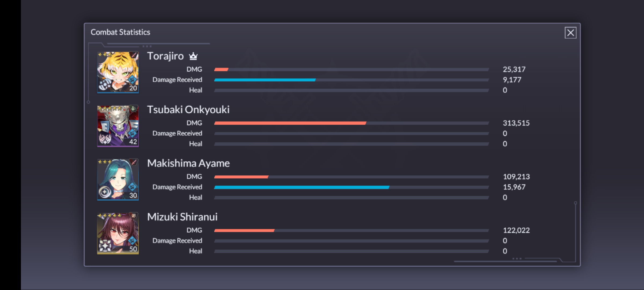Click the cross emblem on Mizuki's portrait

pyautogui.click(x=105, y=245)
